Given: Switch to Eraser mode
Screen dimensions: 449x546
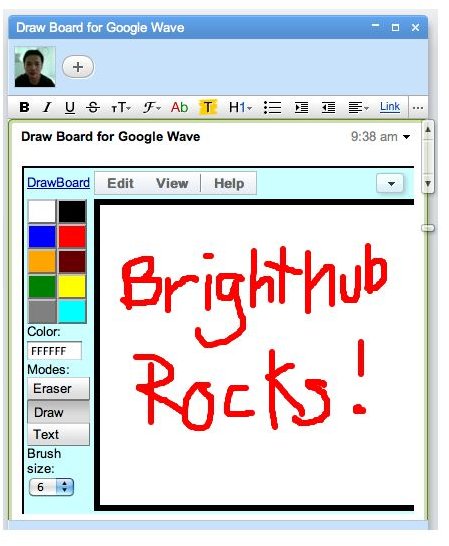Looking at the screenshot, I should click(59, 389).
